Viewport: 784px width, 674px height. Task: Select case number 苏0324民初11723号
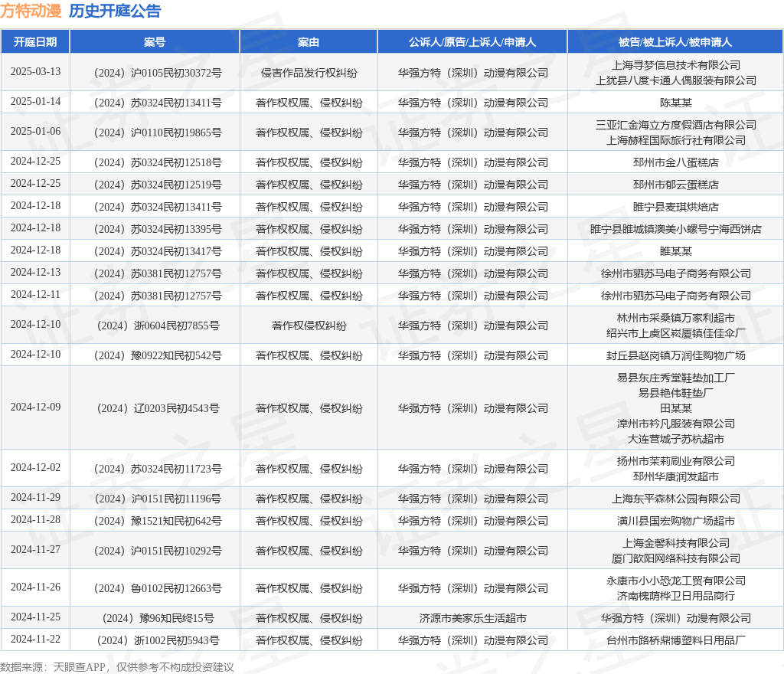tap(158, 469)
